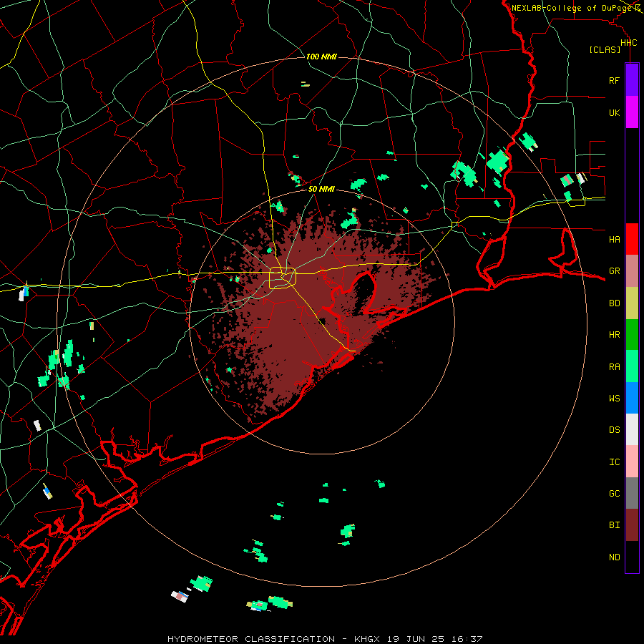Click the white DS dry snow swatch
This screenshot has width=644, height=644.
tap(632, 429)
